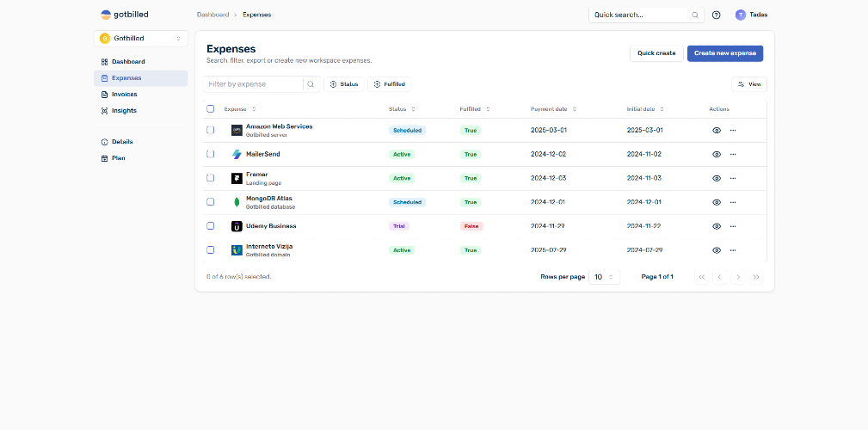
Task: Click the Interneto Vizija logo icon
Action: pos(237,250)
